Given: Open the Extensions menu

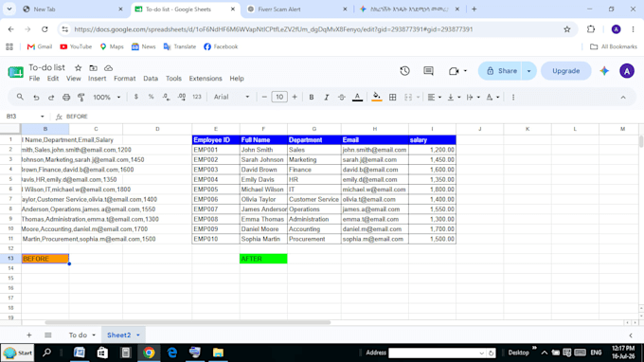Looking at the screenshot, I should pyautogui.click(x=206, y=79).
